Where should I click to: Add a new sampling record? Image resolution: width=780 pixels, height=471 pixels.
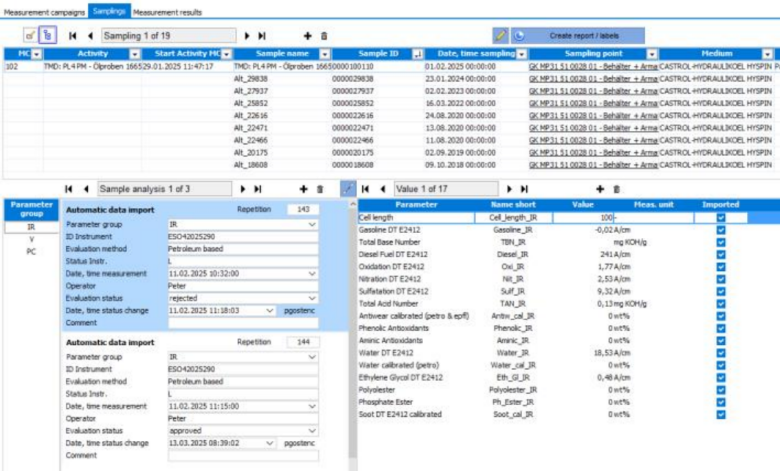click(x=307, y=36)
